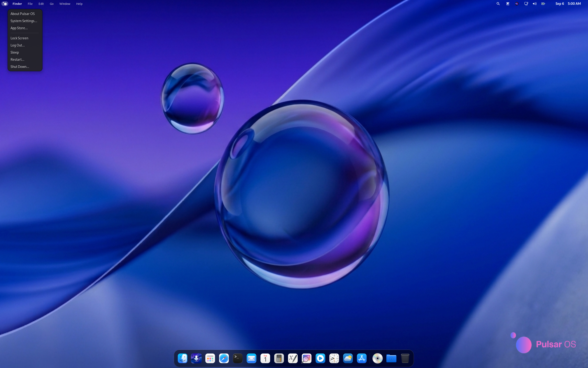
Task: Open the Calendar icon showing Tue 1
Action: tap(265, 358)
